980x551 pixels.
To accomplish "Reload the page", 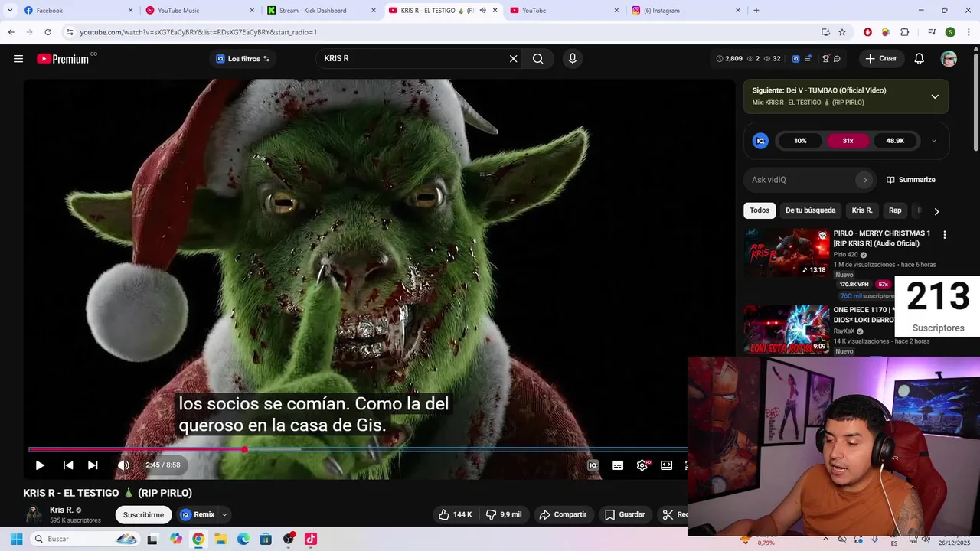I will tap(47, 32).
